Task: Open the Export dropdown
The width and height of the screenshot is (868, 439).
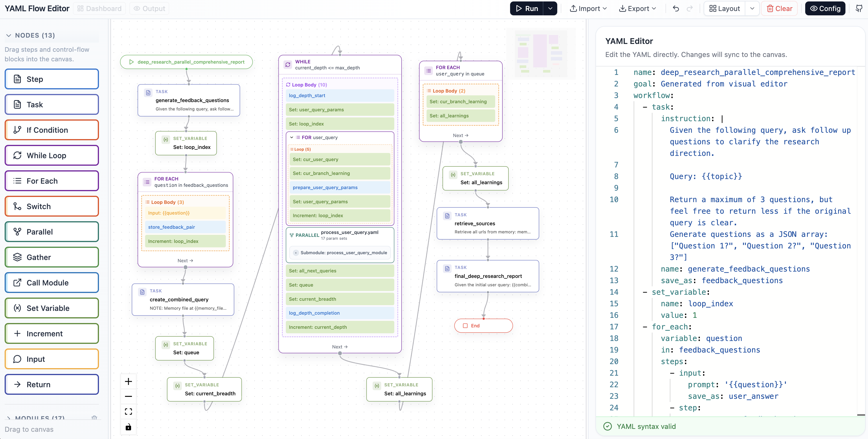Action: point(637,8)
